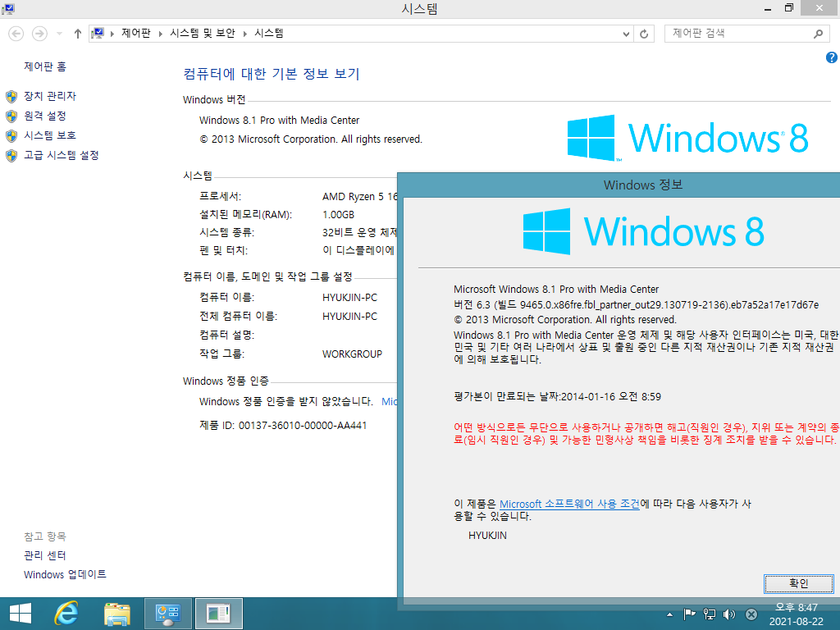This screenshot has height=630, width=840.
Task: Select the 버전 6.3 build string
Action: click(636, 305)
